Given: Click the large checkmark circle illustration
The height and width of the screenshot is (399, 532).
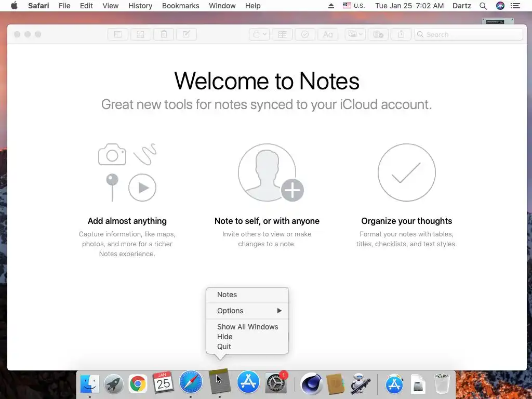Looking at the screenshot, I should tap(406, 172).
